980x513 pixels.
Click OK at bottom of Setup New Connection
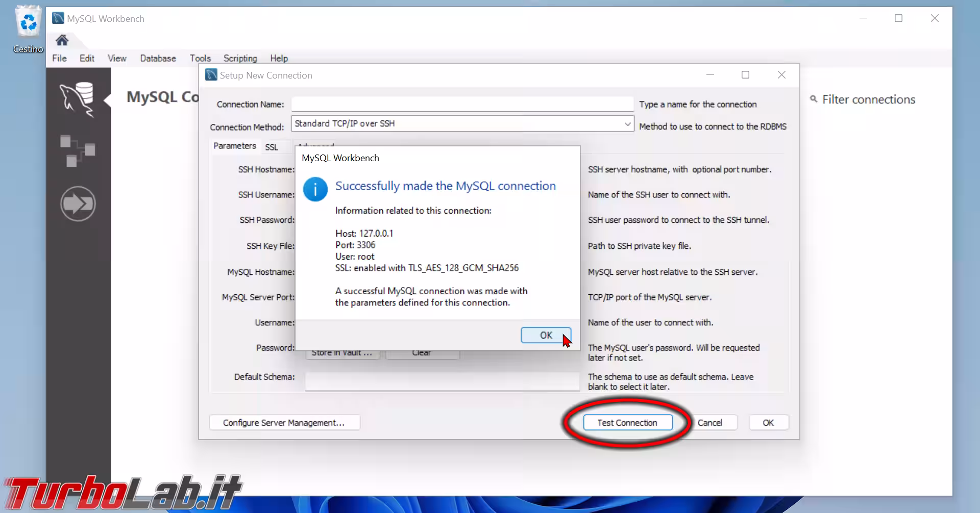(768, 423)
